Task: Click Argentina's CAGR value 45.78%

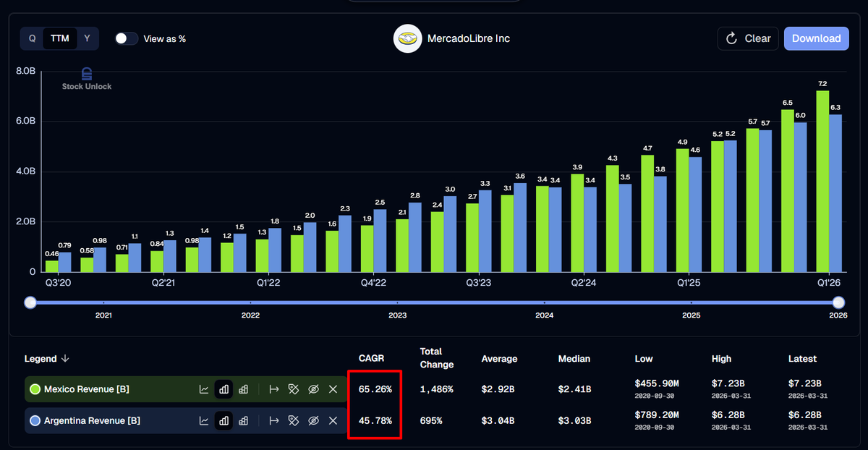Action: tap(375, 420)
